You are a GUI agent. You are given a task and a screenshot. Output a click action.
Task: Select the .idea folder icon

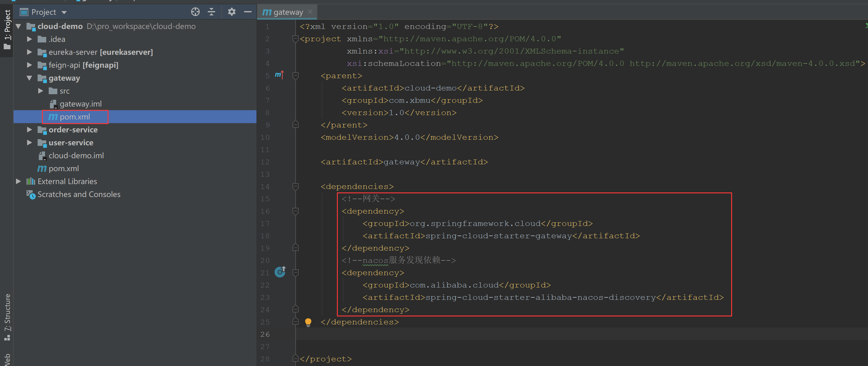(x=42, y=39)
